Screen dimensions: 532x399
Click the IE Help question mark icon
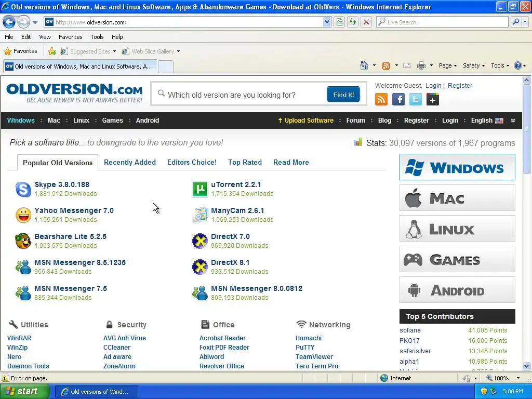tap(518, 65)
